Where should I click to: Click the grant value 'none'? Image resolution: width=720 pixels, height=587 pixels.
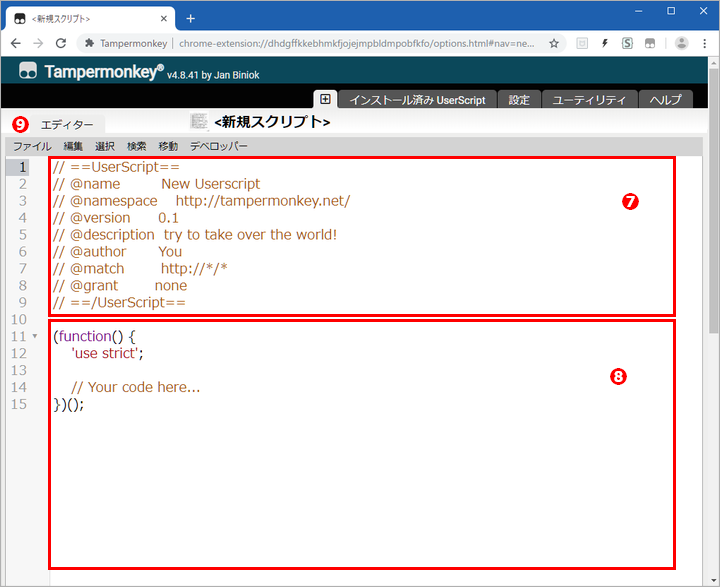pyautogui.click(x=171, y=286)
